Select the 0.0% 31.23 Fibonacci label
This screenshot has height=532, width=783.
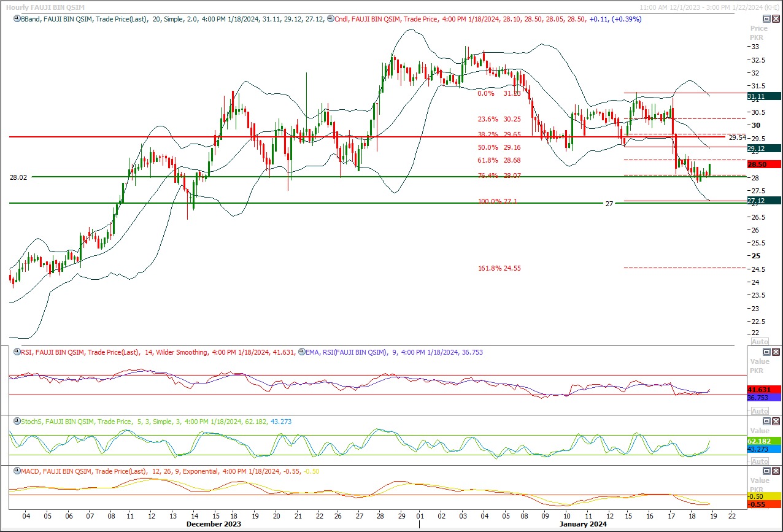tap(499, 93)
